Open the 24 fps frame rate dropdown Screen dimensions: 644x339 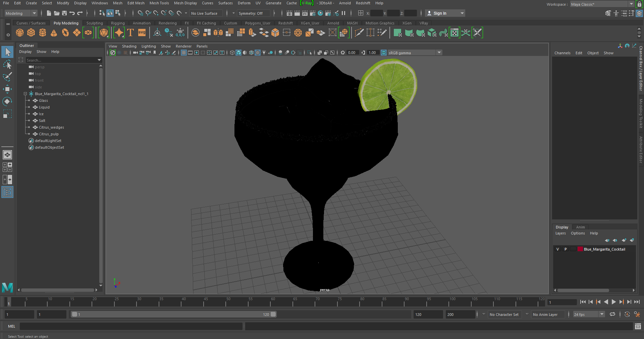pos(589,314)
